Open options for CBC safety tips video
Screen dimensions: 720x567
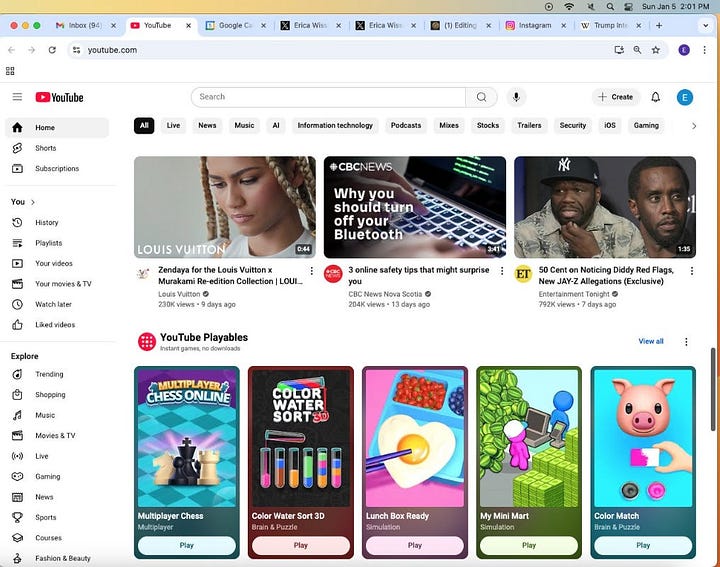[x=502, y=271]
